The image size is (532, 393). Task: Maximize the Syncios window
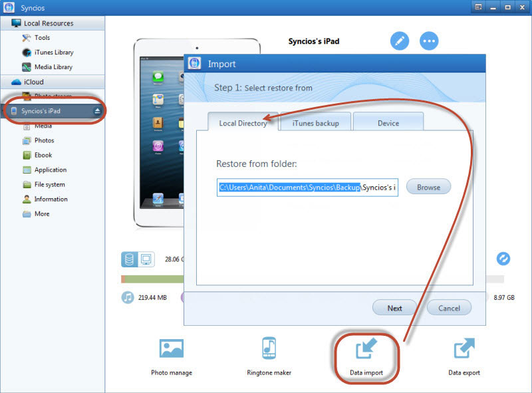pos(507,7)
